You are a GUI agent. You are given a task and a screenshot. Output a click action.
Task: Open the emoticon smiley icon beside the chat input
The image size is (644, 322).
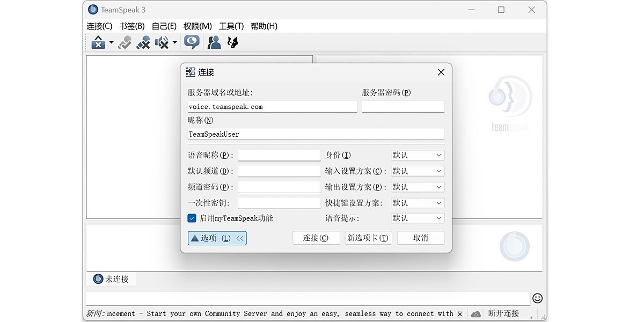(537, 298)
